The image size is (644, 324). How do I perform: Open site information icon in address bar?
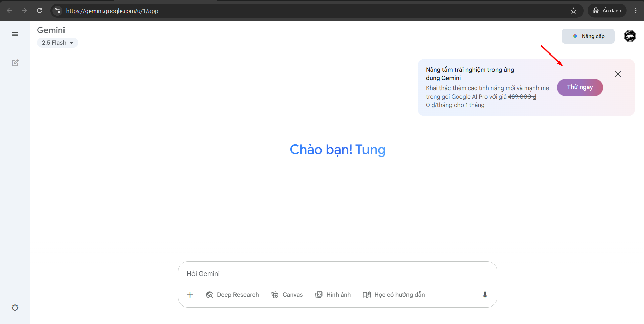point(57,11)
